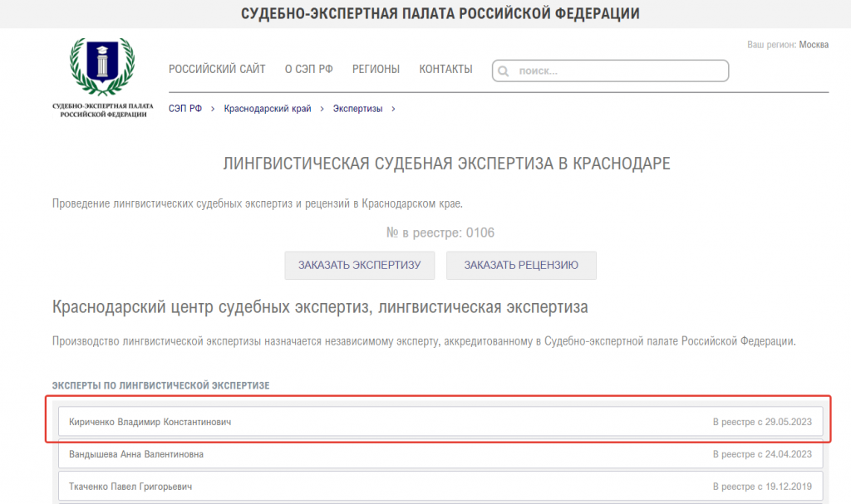Click the page title ЛИНГВИСТИЧЕСКАЯ СУДЕБНАЯ ЭКСПЕРТИЗА В КРАСНОДАРЕ
Image resolution: width=851 pixels, height=504 pixels.
(446, 164)
